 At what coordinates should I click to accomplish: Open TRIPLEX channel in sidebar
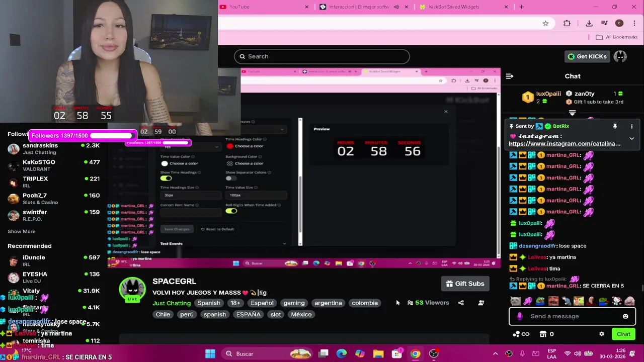click(54, 182)
